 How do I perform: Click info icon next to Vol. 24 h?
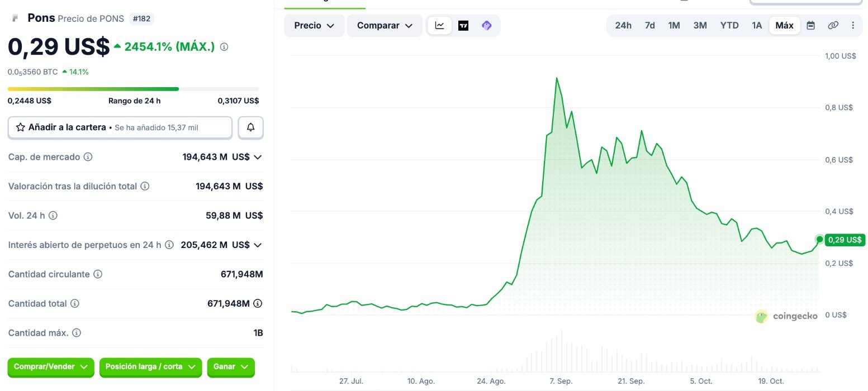(53, 215)
